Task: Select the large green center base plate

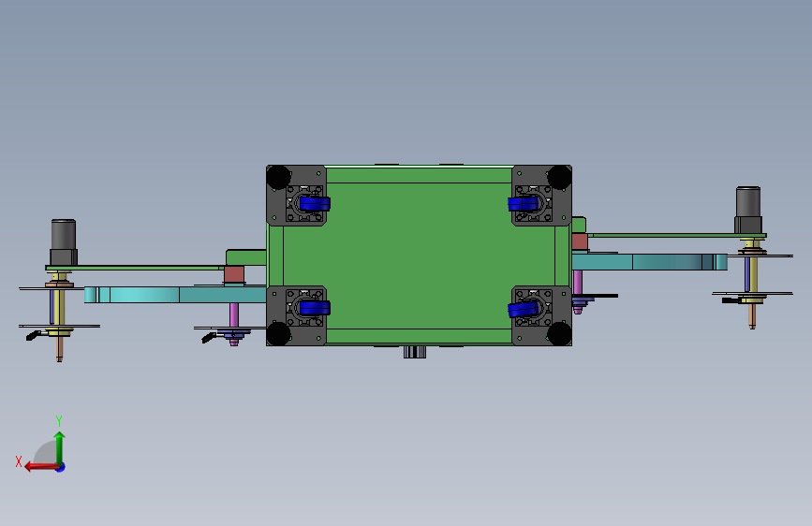Action: click(419, 256)
